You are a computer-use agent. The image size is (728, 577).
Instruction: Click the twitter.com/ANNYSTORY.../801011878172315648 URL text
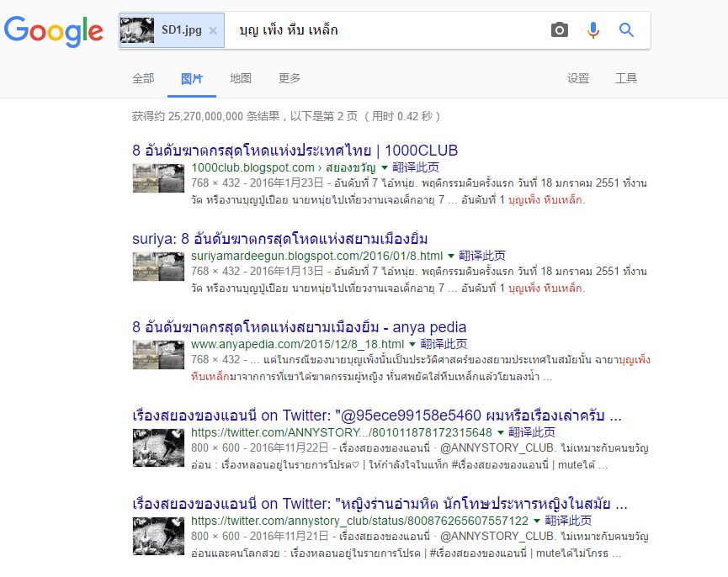tap(342, 432)
